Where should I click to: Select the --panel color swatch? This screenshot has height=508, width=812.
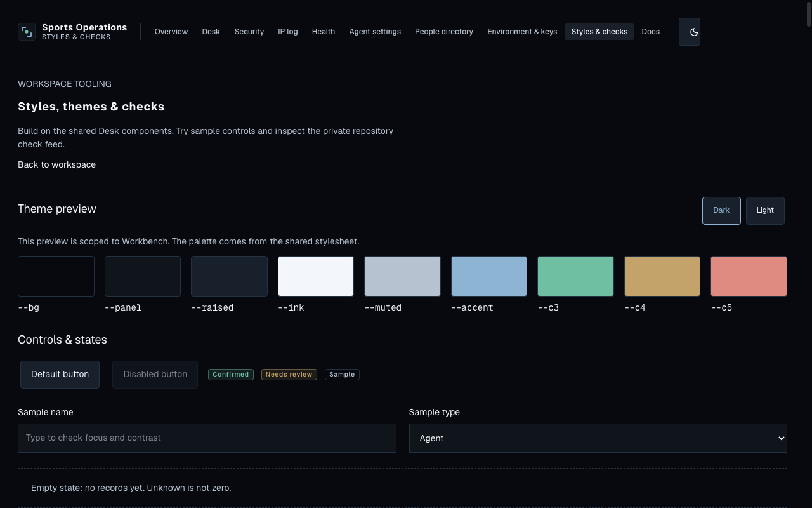143,276
